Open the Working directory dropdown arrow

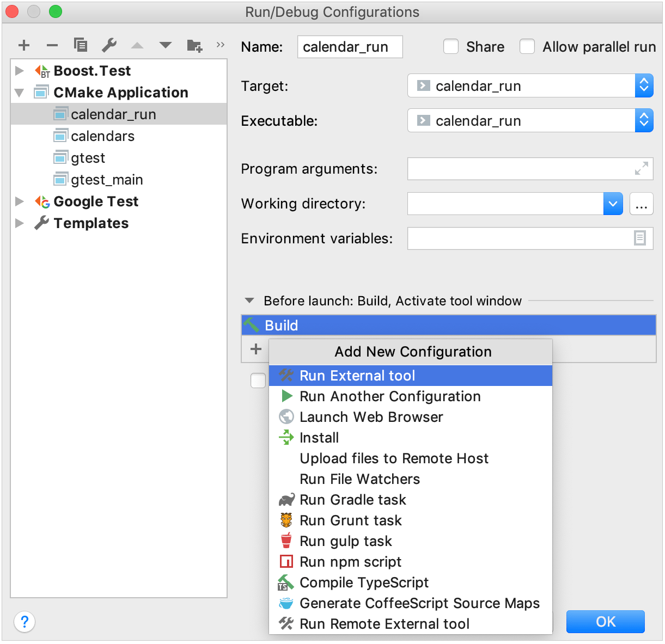[x=613, y=204]
